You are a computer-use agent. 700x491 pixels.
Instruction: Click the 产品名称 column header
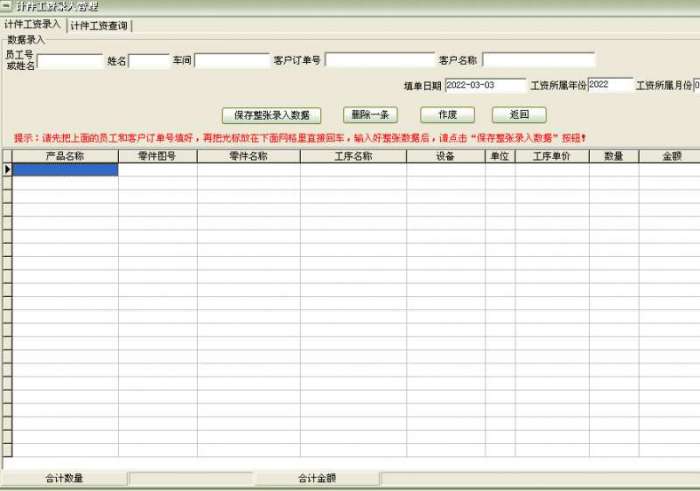pos(65,156)
